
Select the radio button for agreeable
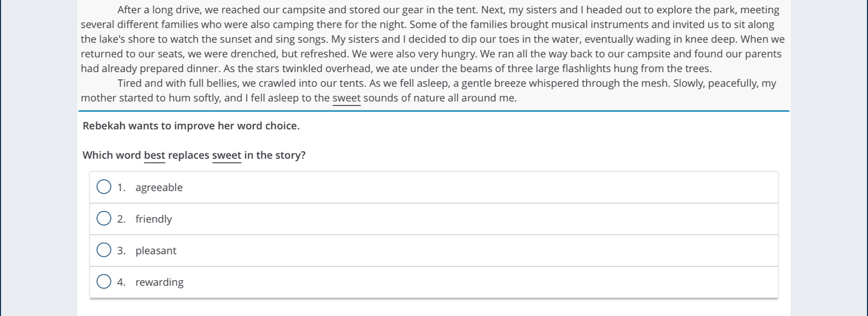[104, 187]
